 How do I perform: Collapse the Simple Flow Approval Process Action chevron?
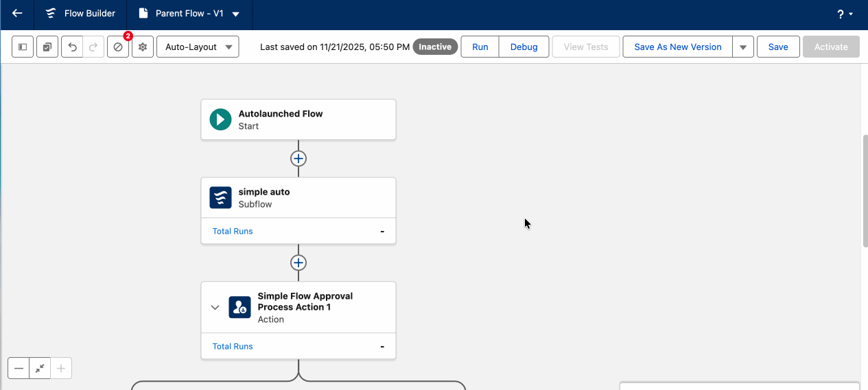click(x=215, y=308)
